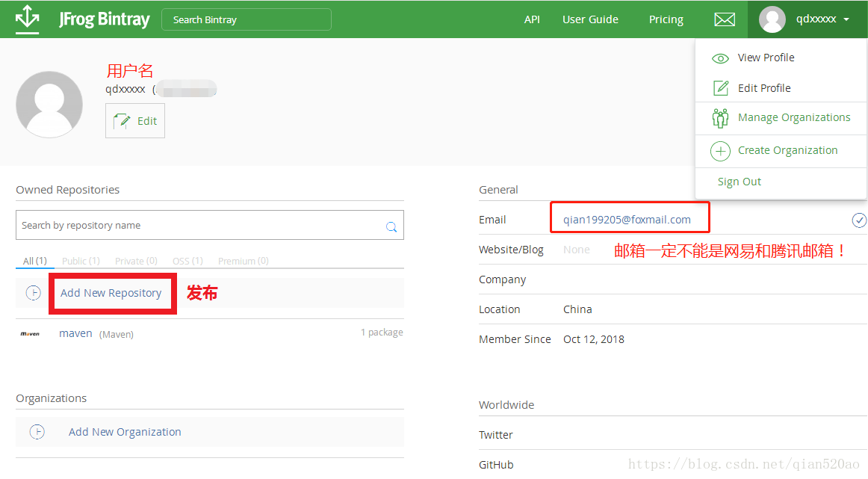Screen dimensions: 868x479
Task: Expand the qdxxxxx account dropdown arrow
Action: click(x=846, y=19)
